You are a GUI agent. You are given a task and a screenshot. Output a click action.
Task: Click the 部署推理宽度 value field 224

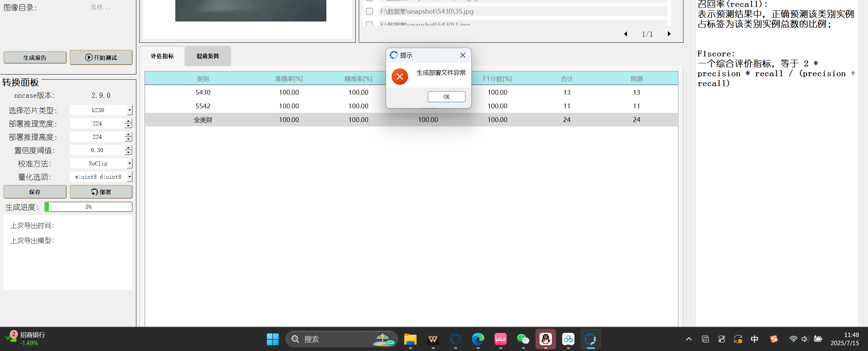click(97, 123)
